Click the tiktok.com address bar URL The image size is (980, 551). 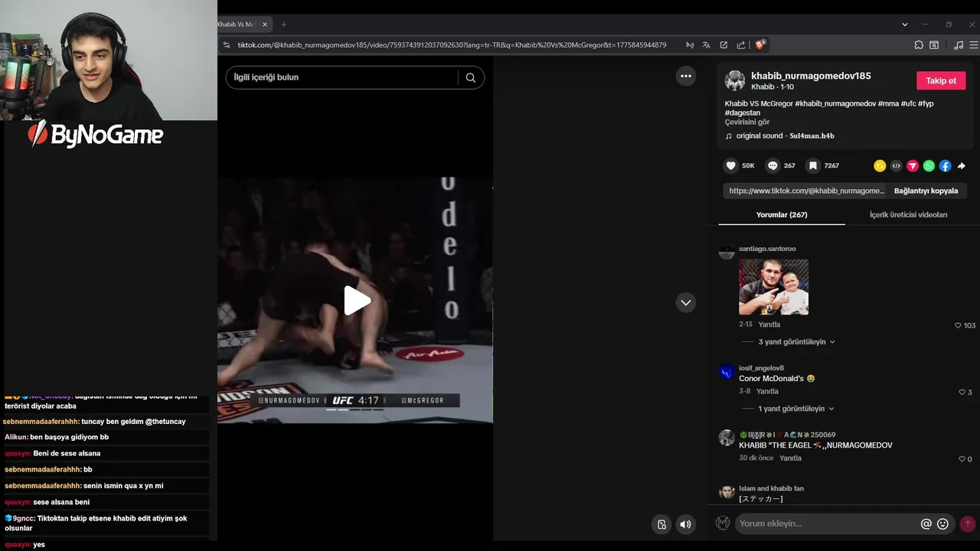[452, 45]
